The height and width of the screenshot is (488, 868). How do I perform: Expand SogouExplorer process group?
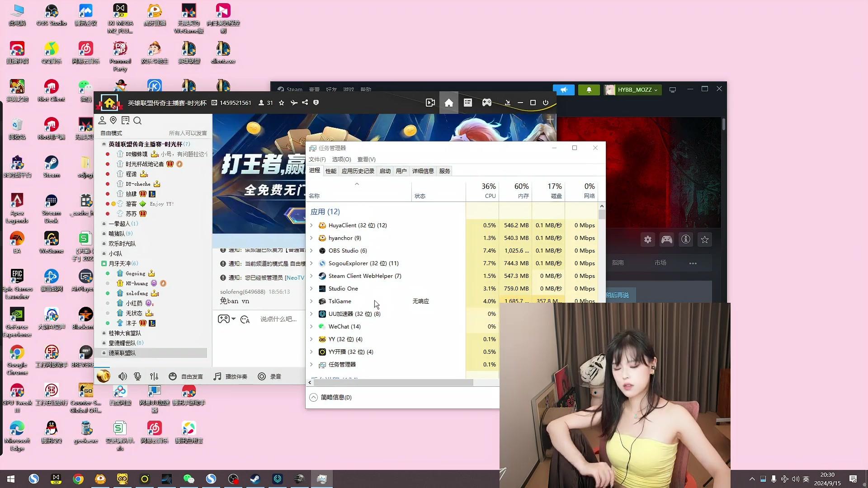311,263
